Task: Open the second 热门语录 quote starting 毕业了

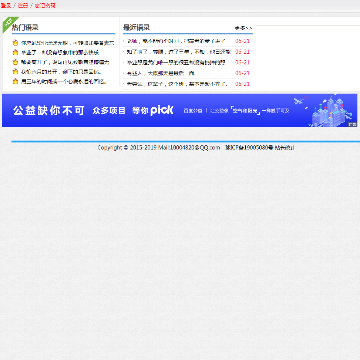Action: click(60, 53)
